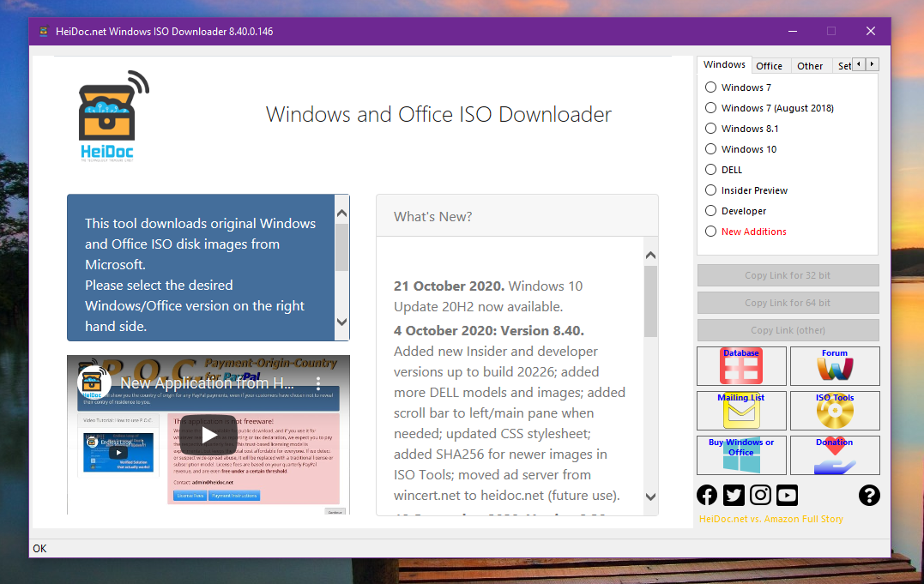Play the embedded YouTube video

(x=208, y=435)
